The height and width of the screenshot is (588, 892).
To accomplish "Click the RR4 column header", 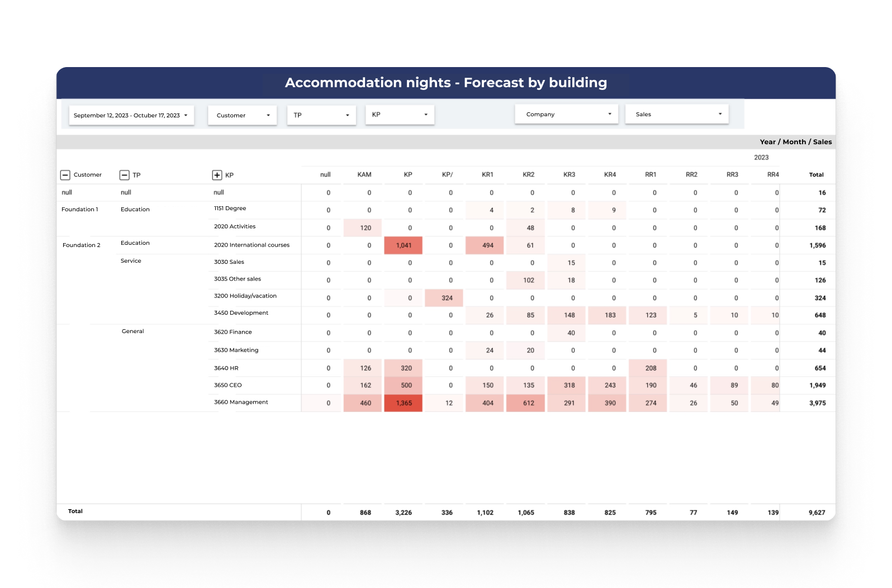I will 773,174.
